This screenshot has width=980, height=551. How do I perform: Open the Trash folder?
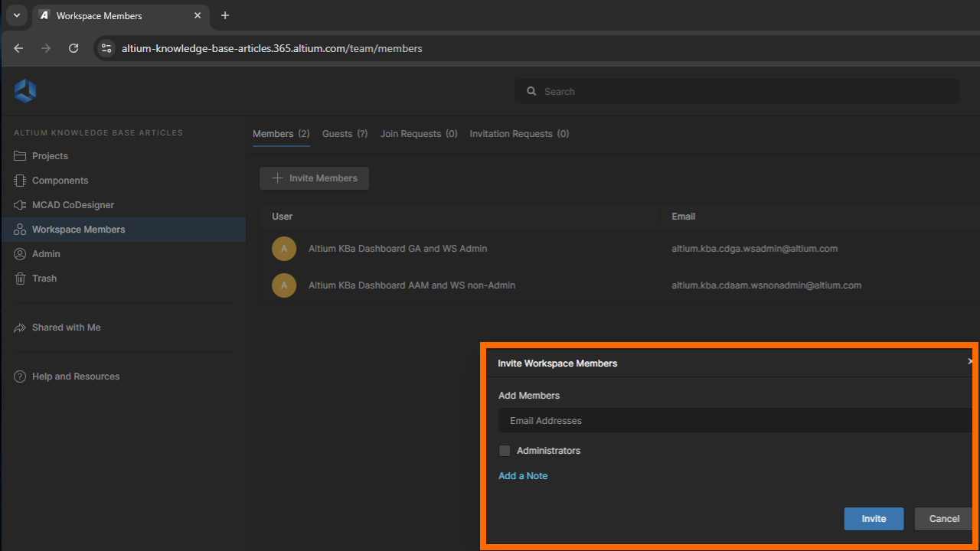click(x=44, y=279)
